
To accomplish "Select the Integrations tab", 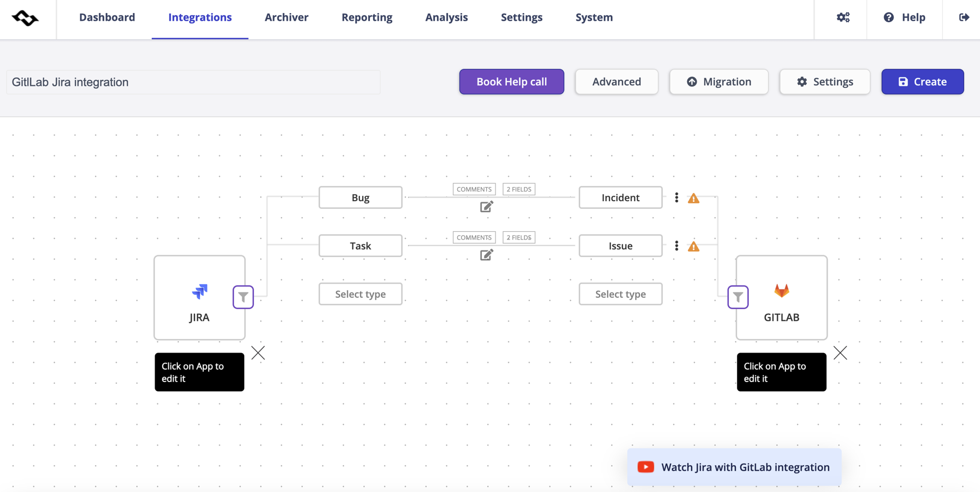I will pos(200,17).
